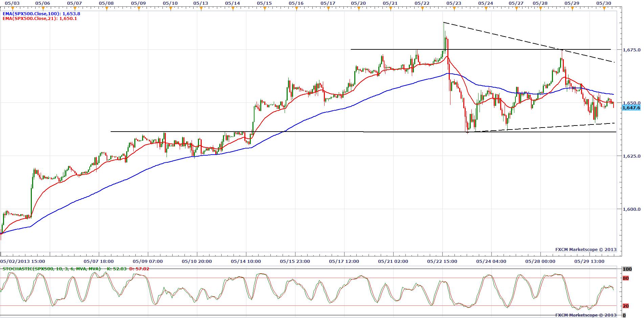Image resolution: width=644 pixels, height=318 pixels.
Task: Click the stochastic level 80 tag
Action: tap(626, 278)
